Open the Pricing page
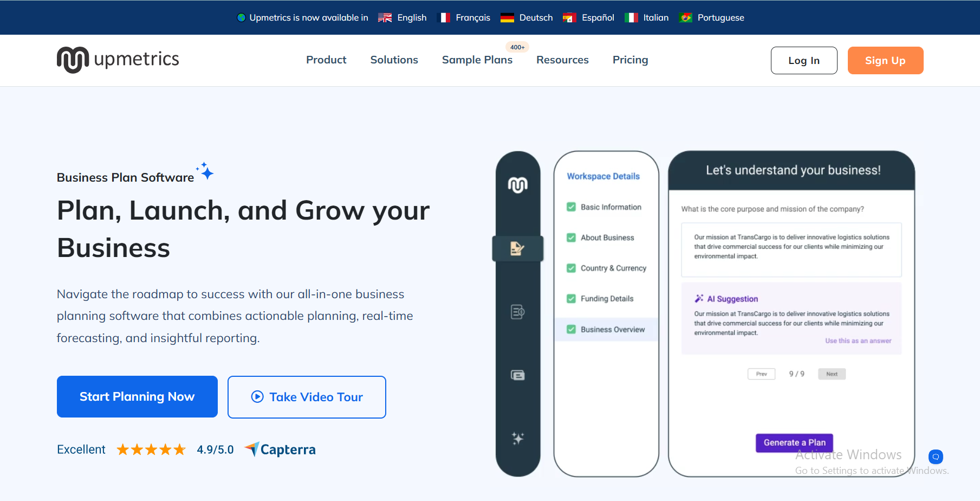980x501 pixels. coord(630,60)
